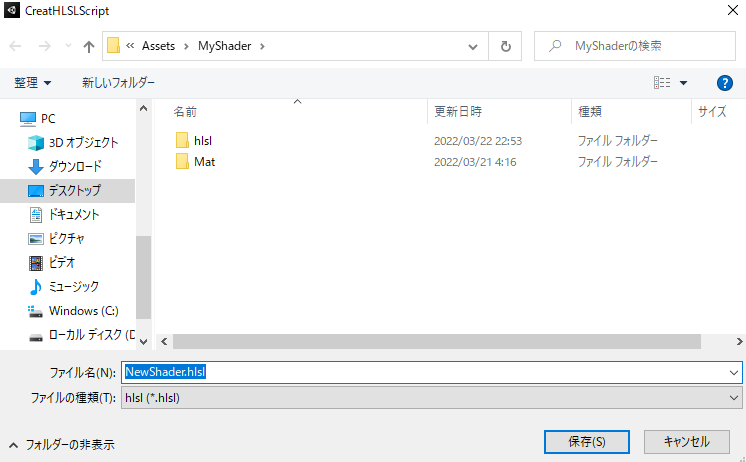
Task: Select MyShader in the address bar
Action: 225,46
